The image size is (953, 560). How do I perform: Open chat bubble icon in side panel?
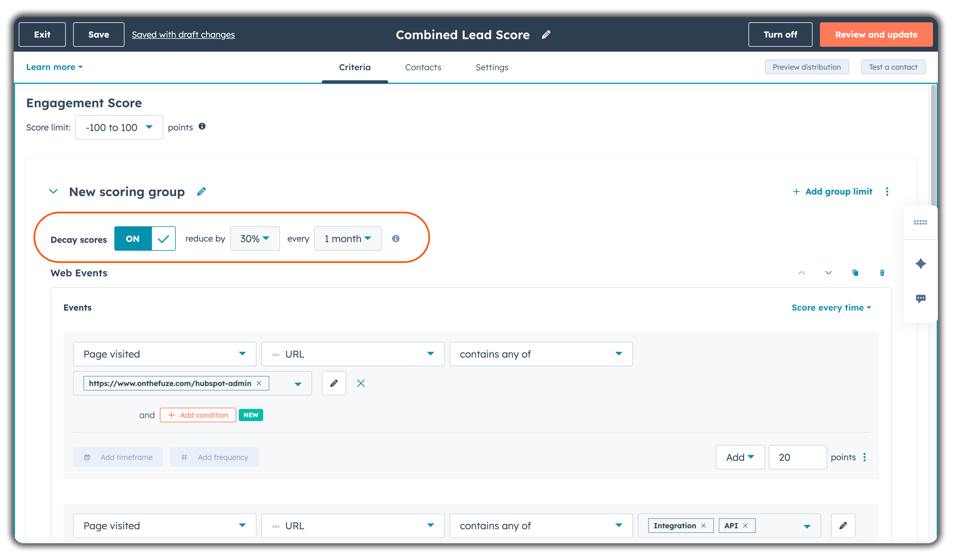click(920, 298)
